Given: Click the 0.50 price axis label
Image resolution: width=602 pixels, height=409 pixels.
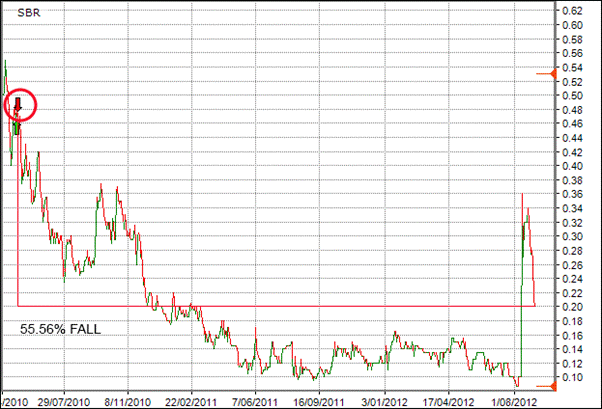Looking at the screenshot, I should click(571, 95).
